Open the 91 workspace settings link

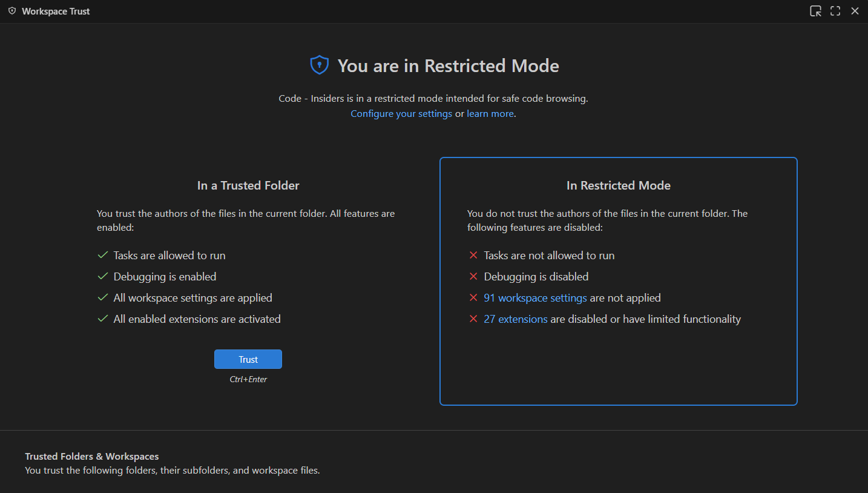(x=535, y=298)
